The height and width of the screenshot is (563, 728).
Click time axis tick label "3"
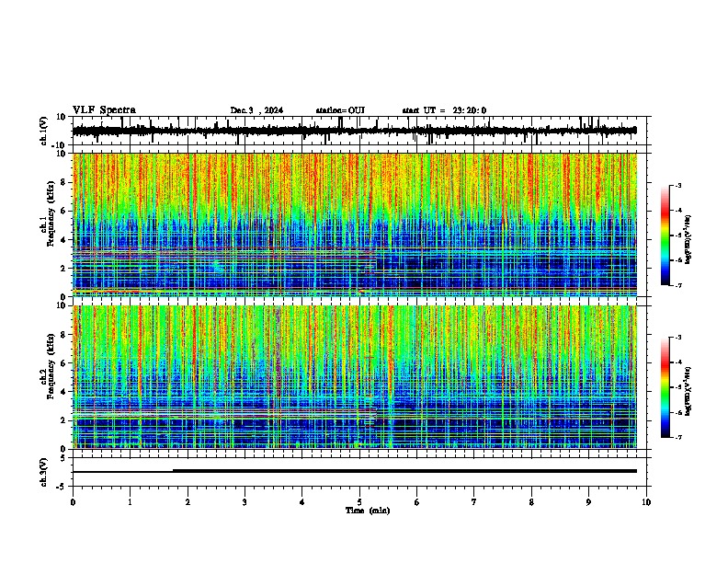[245, 502]
